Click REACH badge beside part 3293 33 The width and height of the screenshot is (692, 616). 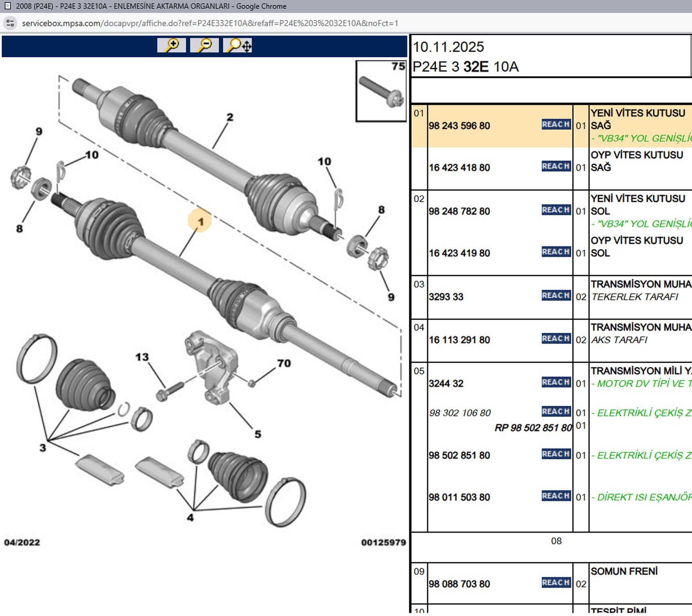coord(556,296)
